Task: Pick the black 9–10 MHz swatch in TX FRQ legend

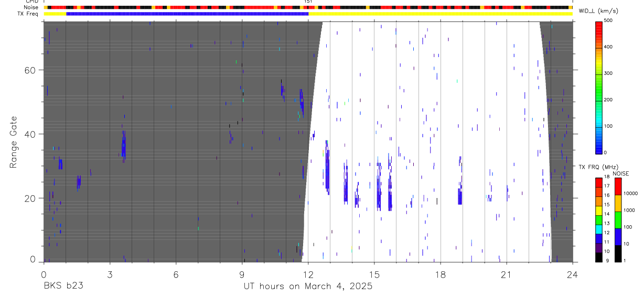Action: pyautogui.click(x=598, y=256)
